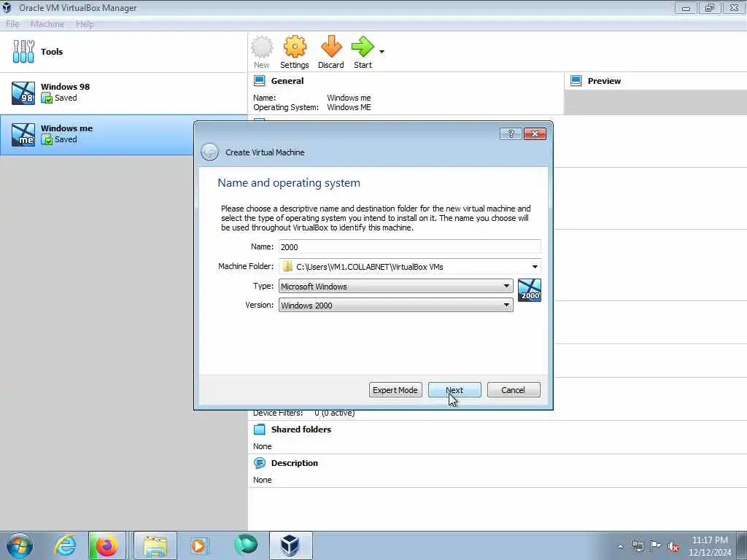The width and height of the screenshot is (747, 560).
Task: Open the Windows Start orb
Action: (x=20, y=545)
